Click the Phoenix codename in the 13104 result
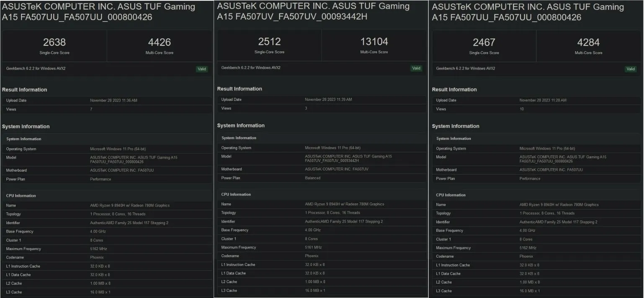644x298 pixels. click(x=312, y=256)
